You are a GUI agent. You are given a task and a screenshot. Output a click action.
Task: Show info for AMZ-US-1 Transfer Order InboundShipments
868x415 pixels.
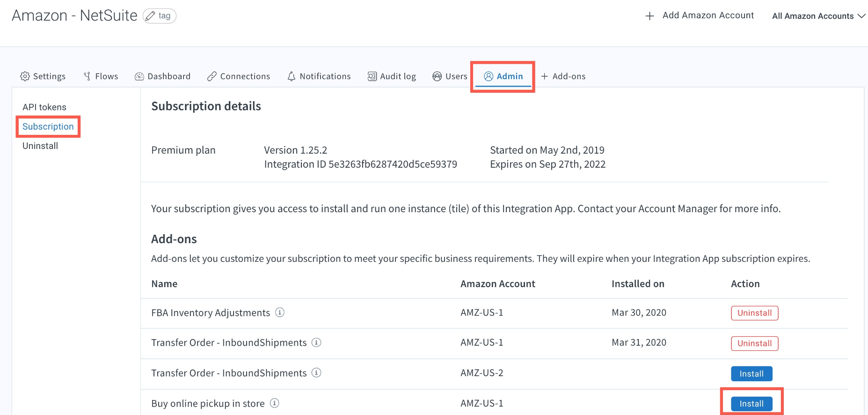[x=316, y=342]
